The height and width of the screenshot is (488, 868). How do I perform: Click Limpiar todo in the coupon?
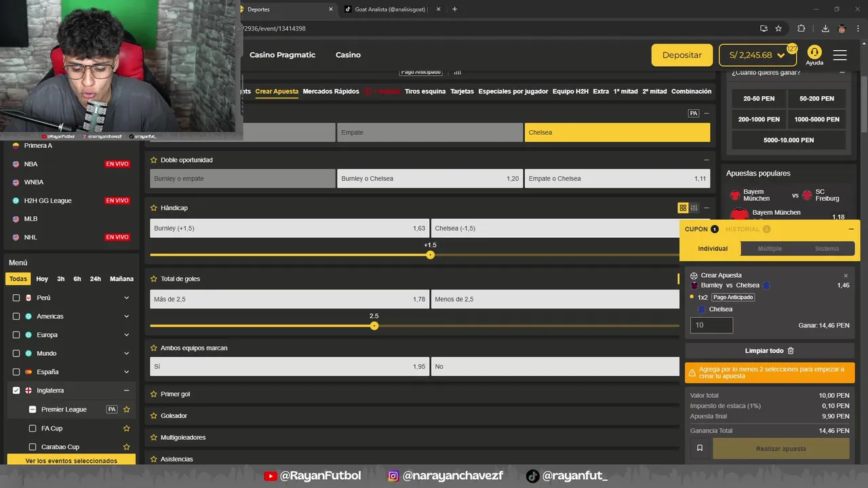770,351
